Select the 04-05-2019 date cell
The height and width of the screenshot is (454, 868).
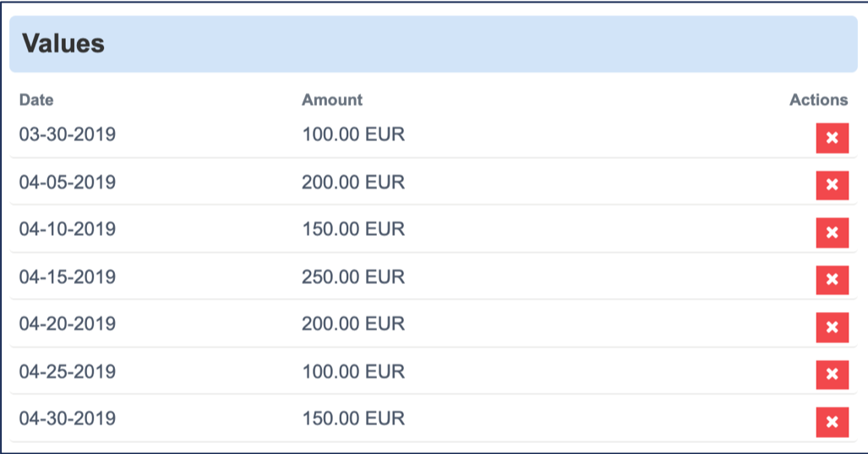(68, 182)
